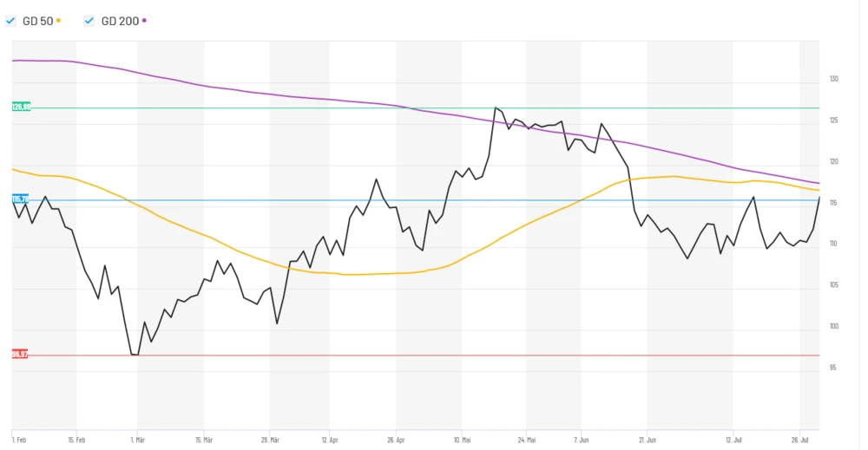The width and height of the screenshot is (868, 450).
Task: Click the 100 value on the price axis
Action: coord(834,326)
